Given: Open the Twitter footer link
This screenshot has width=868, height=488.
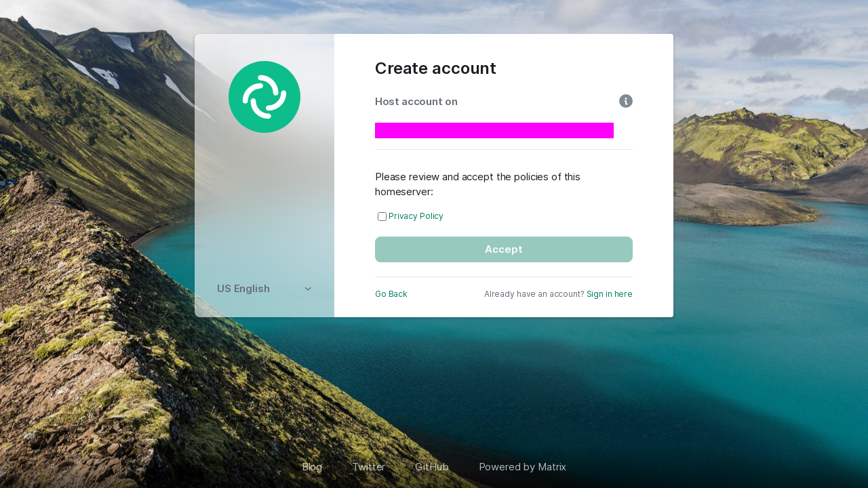Looking at the screenshot, I should pyautogui.click(x=369, y=467).
